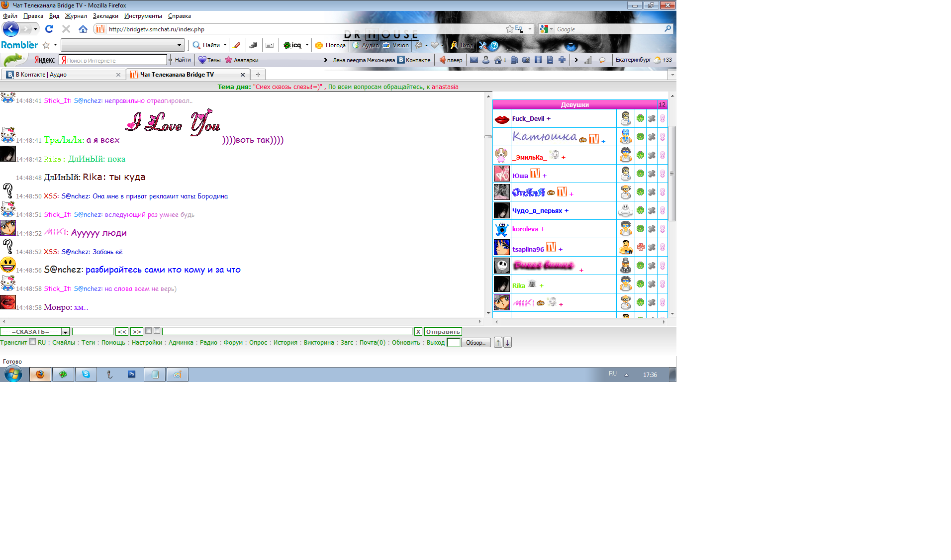The height and width of the screenshot is (560, 951).
Task: Tick the second checkbox after >> button
Action: [x=157, y=331]
